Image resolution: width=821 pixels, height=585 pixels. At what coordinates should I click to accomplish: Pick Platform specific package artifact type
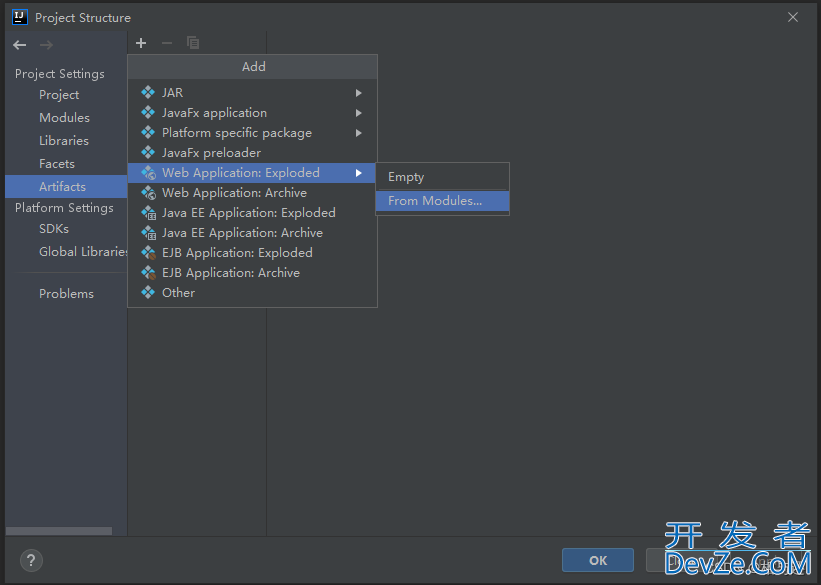pos(252,133)
